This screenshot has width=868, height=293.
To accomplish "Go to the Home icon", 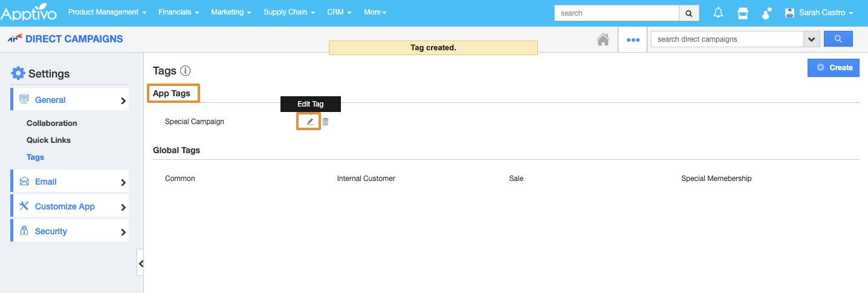I will click(603, 39).
